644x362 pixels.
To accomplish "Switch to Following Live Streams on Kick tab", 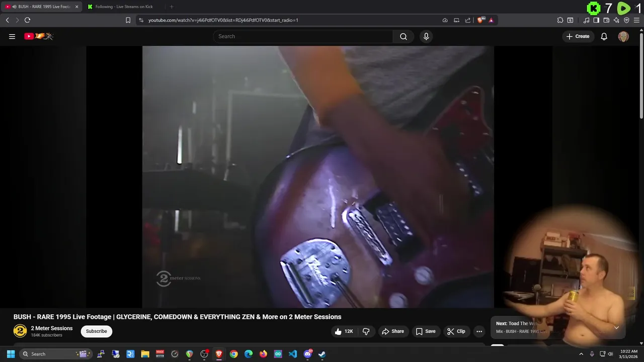I will [x=124, y=7].
